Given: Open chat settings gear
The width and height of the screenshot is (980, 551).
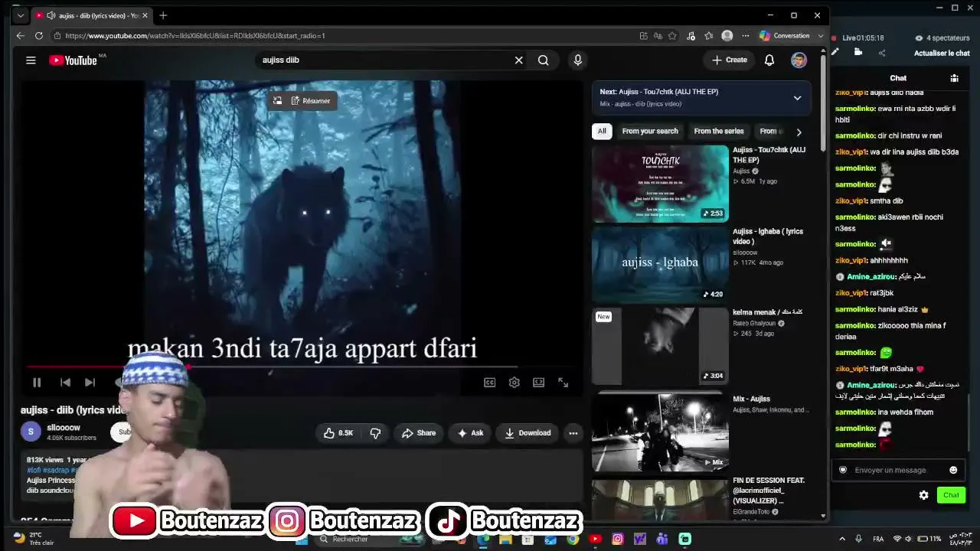Looking at the screenshot, I should coord(923,495).
